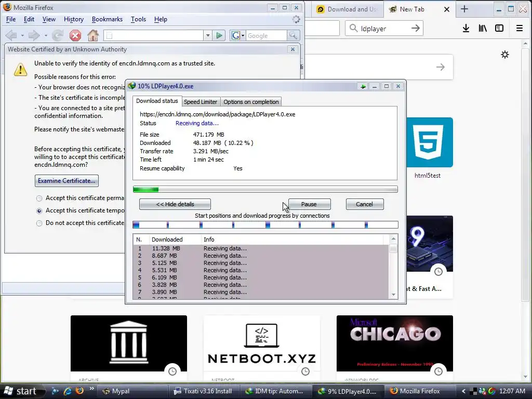Open Mypal from the taskbar

(x=132, y=391)
